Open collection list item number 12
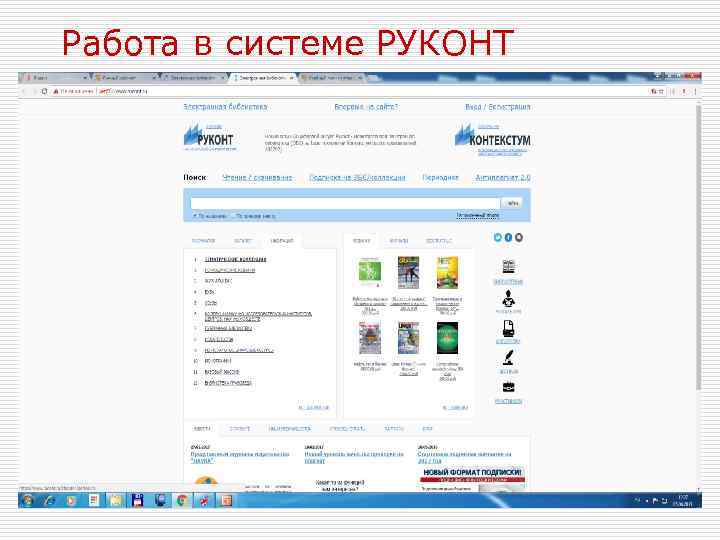Viewport: 720px width, 540px height. 228,383
